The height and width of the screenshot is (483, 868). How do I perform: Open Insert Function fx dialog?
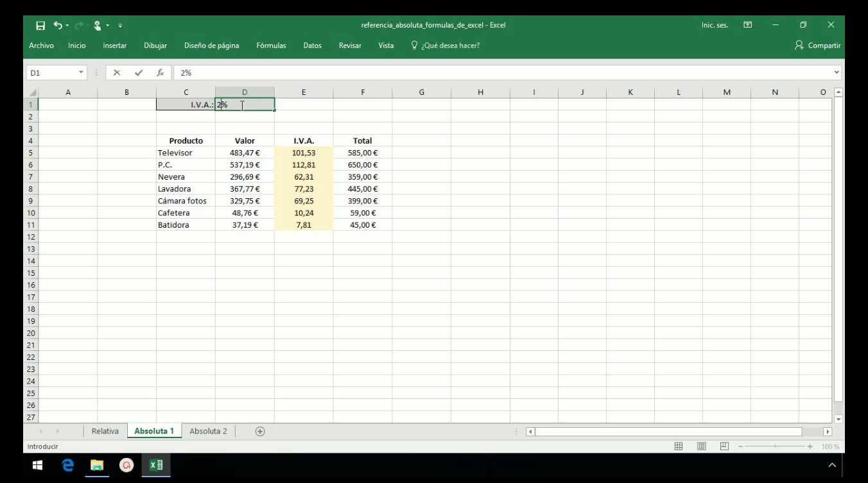pyautogui.click(x=160, y=73)
